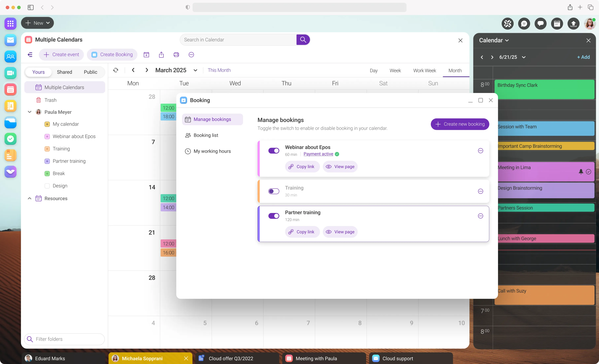Expand the New button dropdown
The height and width of the screenshot is (364, 599).
pyautogui.click(x=48, y=23)
